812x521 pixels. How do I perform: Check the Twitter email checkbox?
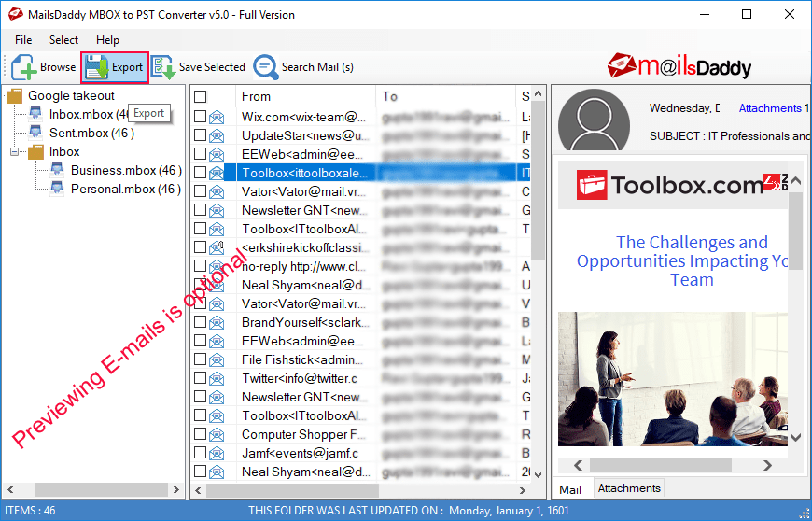pos(201,377)
